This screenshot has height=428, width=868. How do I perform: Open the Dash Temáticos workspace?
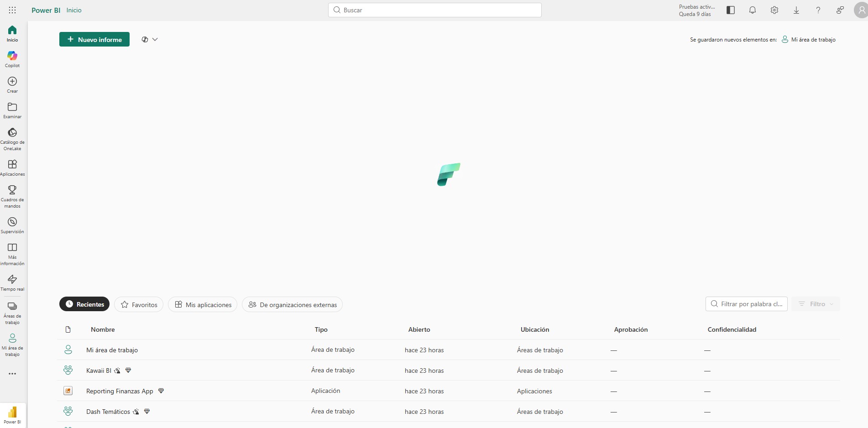pos(108,412)
